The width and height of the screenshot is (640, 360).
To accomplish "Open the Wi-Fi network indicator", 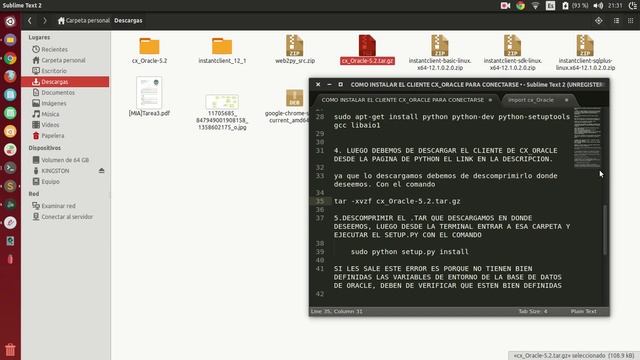I will tap(536, 5).
